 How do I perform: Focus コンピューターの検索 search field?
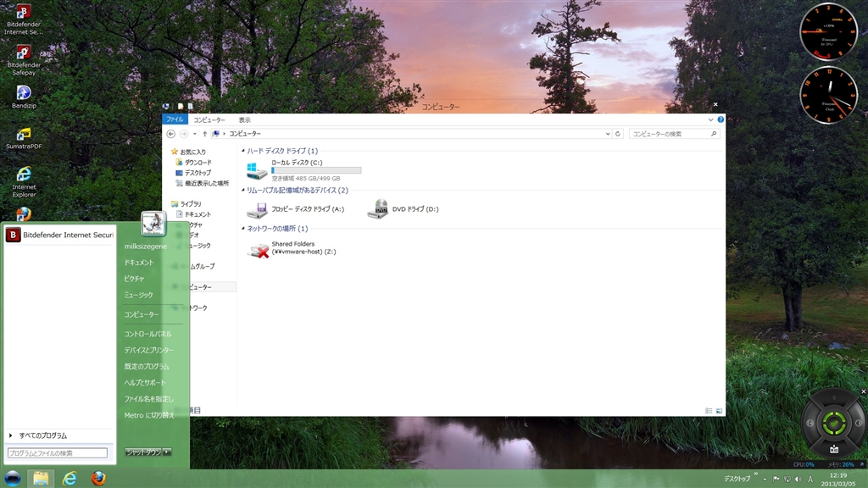click(673, 134)
